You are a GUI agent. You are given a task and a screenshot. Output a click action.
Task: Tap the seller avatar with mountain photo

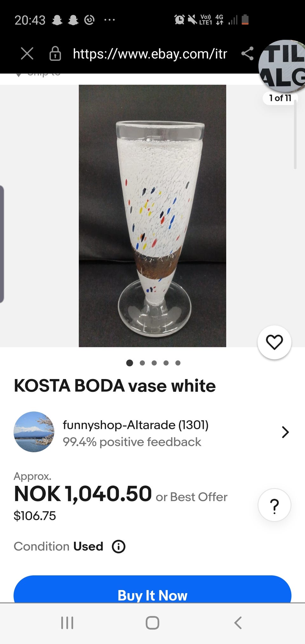[34, 432]
